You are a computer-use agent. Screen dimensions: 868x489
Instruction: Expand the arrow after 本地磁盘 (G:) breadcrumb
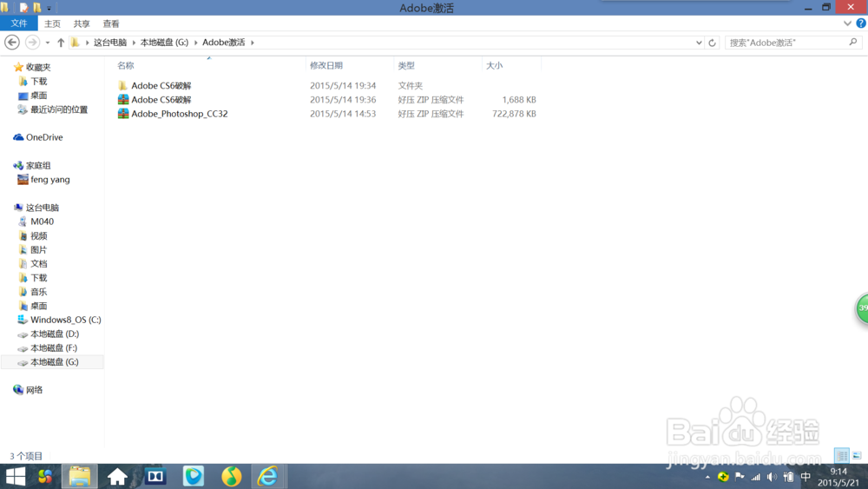point(195,43)
